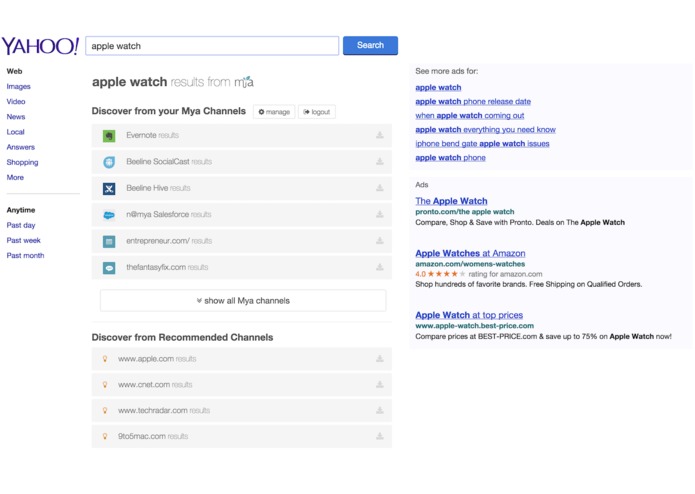Click the Beeline Hive channel icon
The width and height of the screenshot is (695, 494).
(x=109, y=189)
